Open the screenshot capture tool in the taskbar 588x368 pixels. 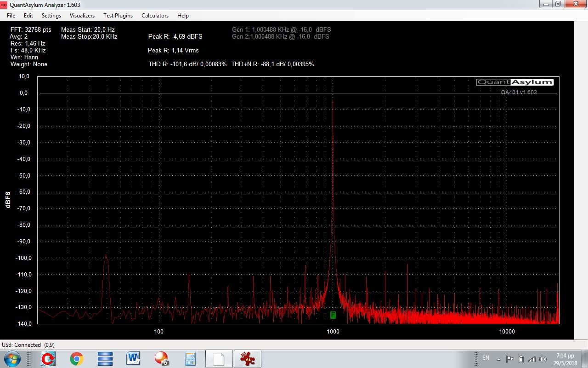pos(162,358)
